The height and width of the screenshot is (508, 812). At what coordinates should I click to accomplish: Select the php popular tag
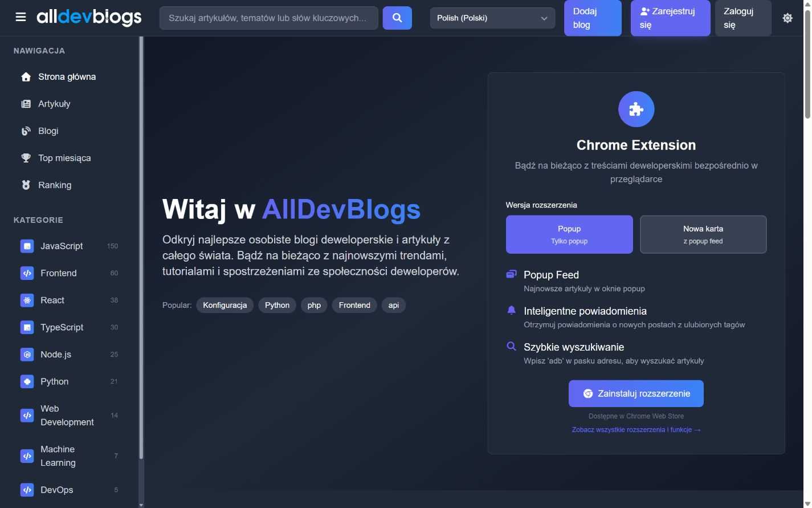(314, 305)
